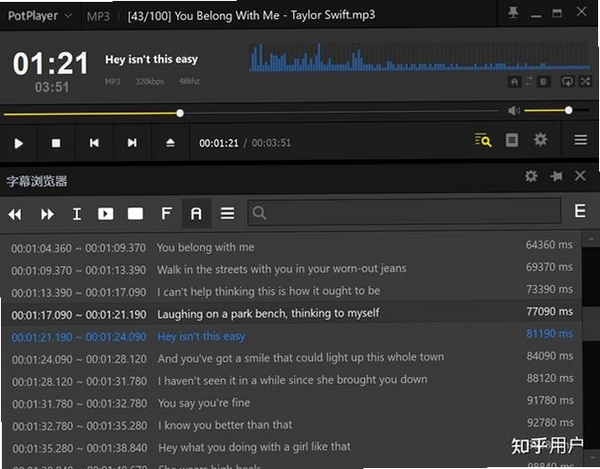
Task: Select lyric "You say you're fine"
Action: [x=204, y=403]
